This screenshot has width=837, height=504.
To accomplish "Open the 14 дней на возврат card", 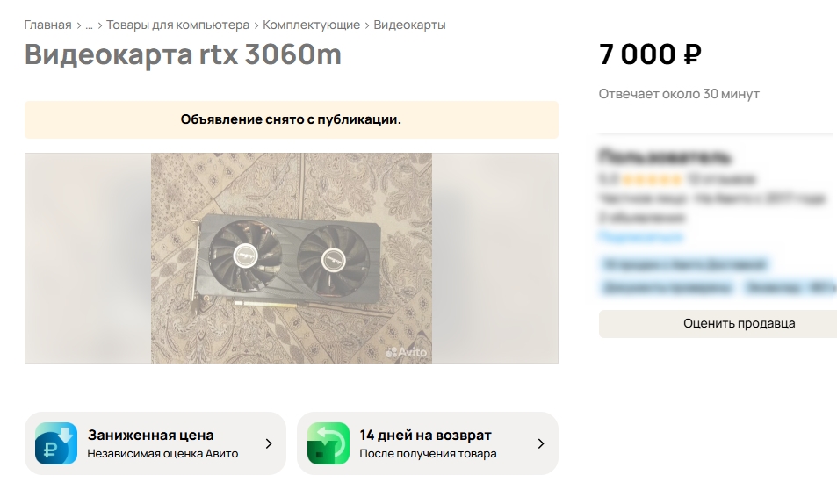I will 428,443.
